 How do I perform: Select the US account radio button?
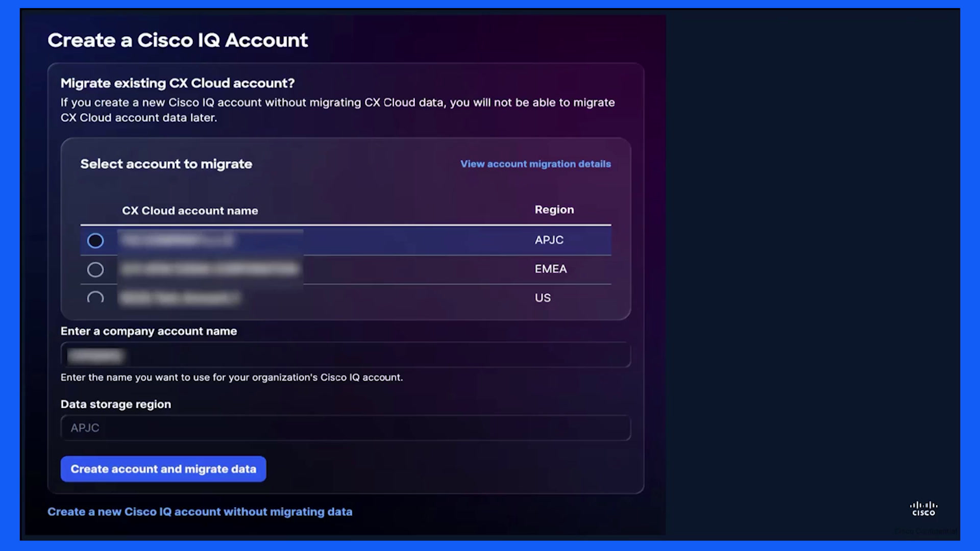(95, 297)
